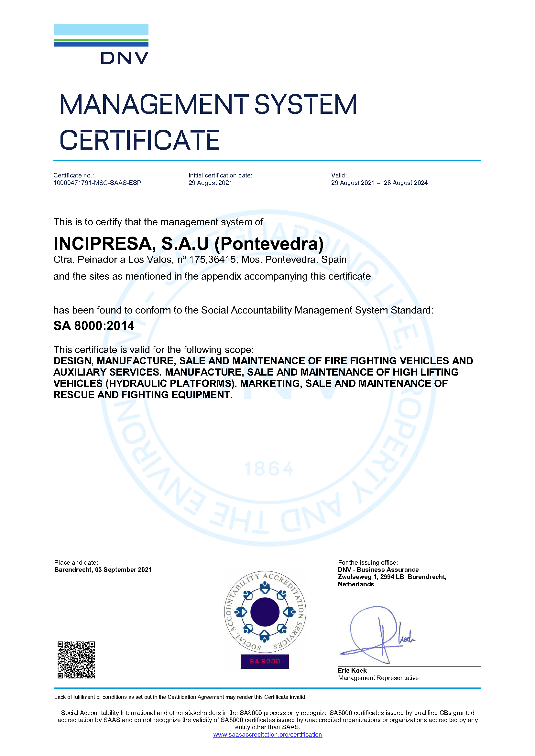Click the scope line starting 'DESIGN, MANUFACTURE, SALE'
Viewport: 535px width, 756px height.
[x=263, y=361]
